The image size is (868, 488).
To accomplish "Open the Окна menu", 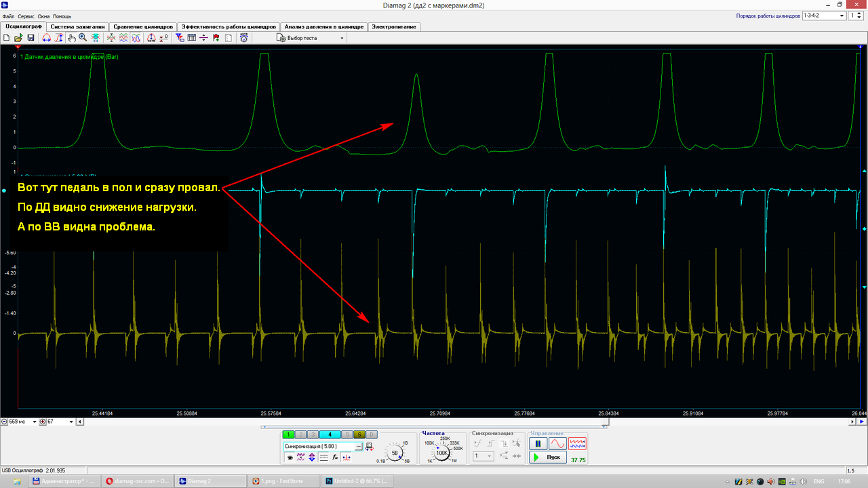I will click(x=43, y=16).
